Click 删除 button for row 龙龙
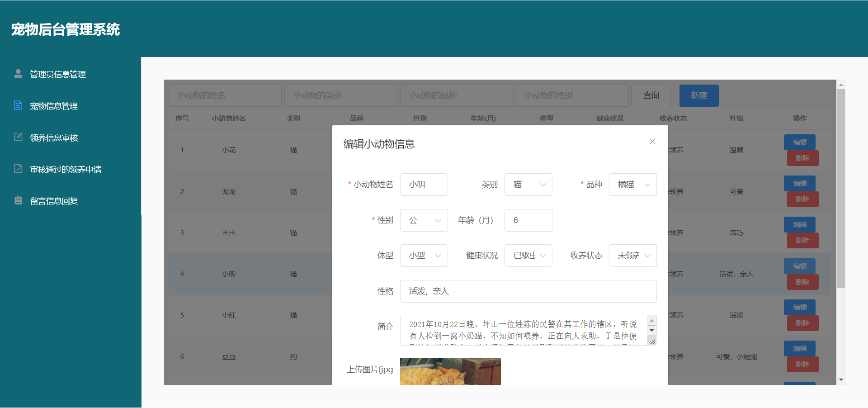The image size is (868, 408). point(802,199)
